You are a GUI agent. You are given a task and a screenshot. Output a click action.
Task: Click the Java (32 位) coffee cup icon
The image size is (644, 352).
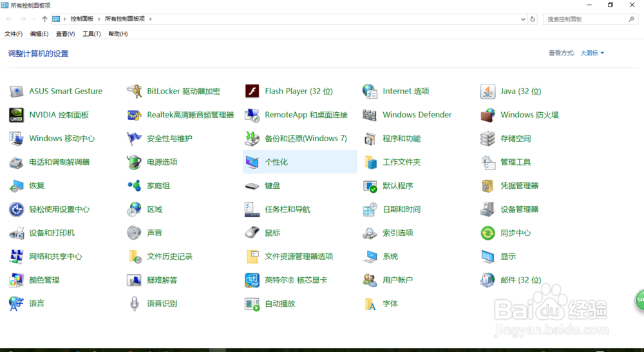point(488,92)
